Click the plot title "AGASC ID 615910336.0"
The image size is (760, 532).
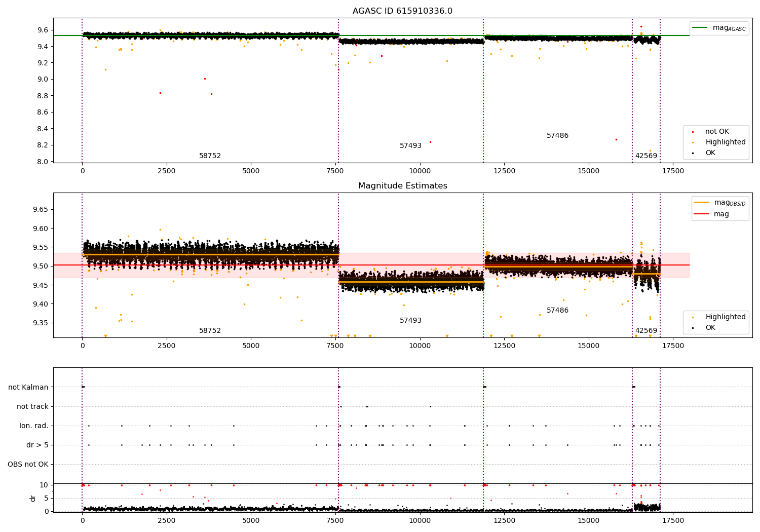click(402, 11)
